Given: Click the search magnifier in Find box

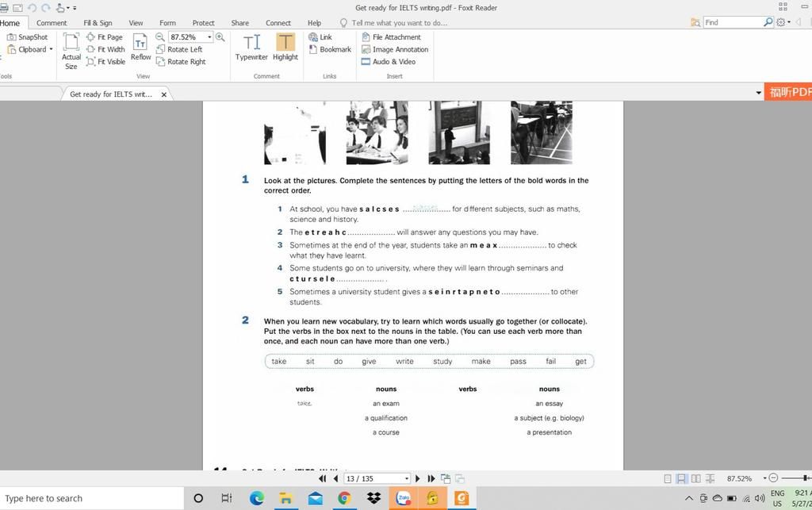Looking at the screenshot, I should tap(768, 22).
